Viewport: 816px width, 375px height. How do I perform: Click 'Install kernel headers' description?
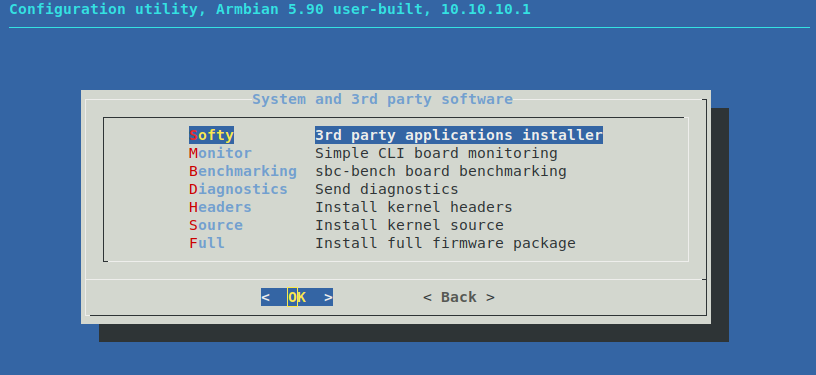click(x=414, y=207)
